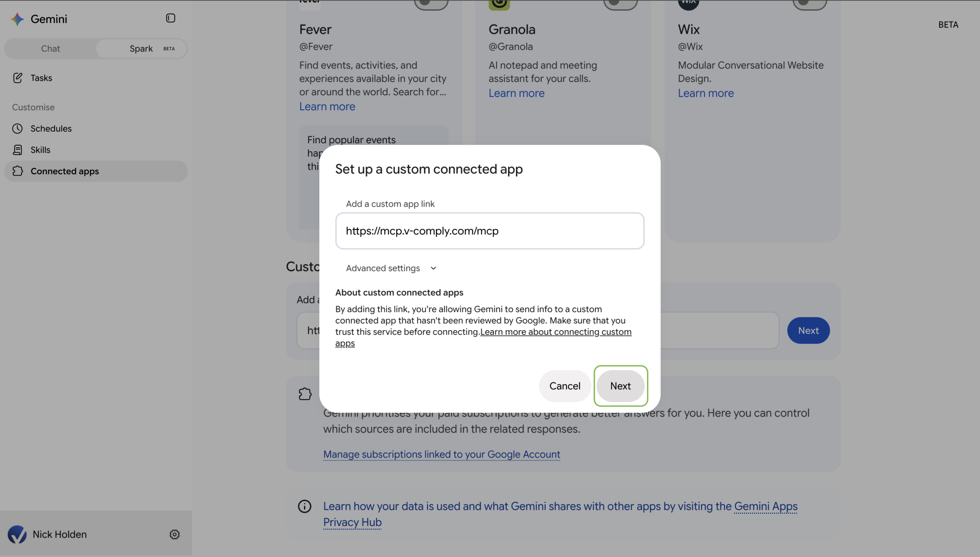Open Manage subscriptions linked to Google Account
Viewport: 980px width, 557px height.
[441, 454]
